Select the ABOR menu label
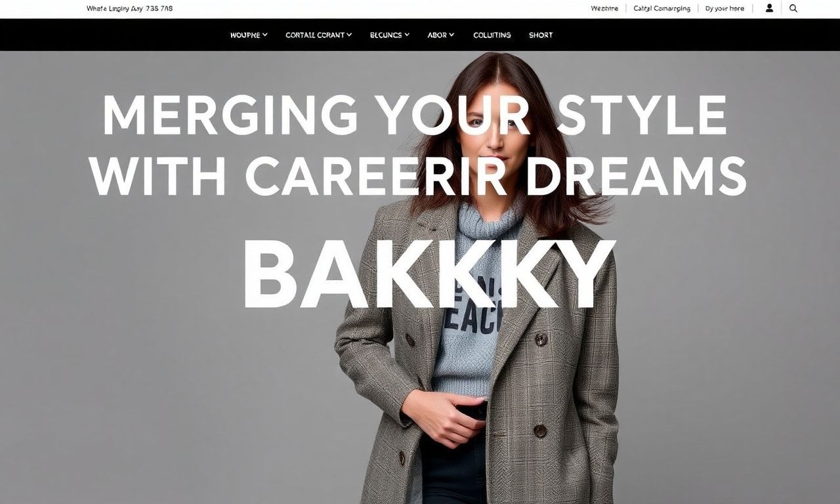 pos(437,35)
